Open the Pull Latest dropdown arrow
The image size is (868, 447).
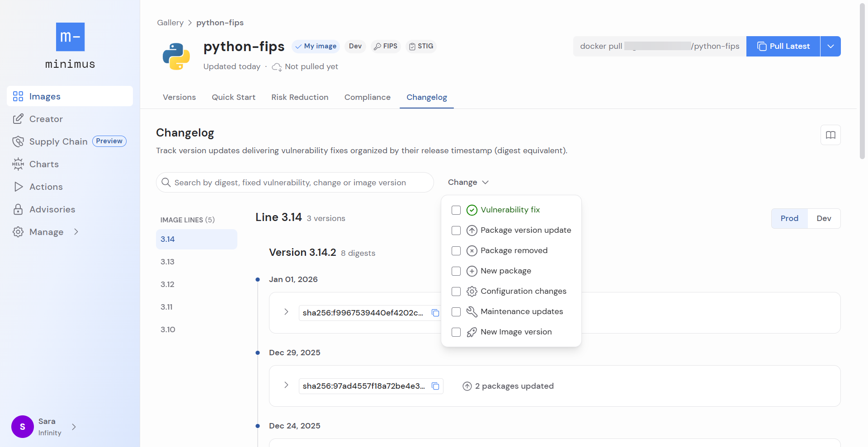click(830, 46)
